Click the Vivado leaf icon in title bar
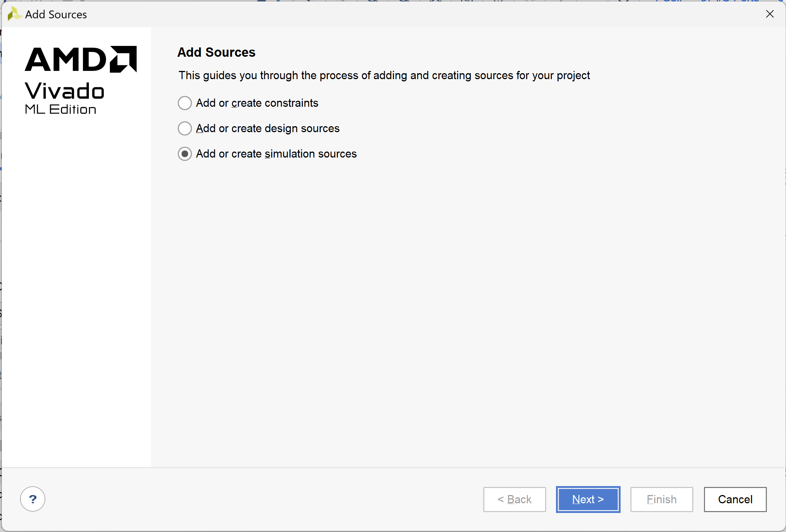 [x=14, y=14]
